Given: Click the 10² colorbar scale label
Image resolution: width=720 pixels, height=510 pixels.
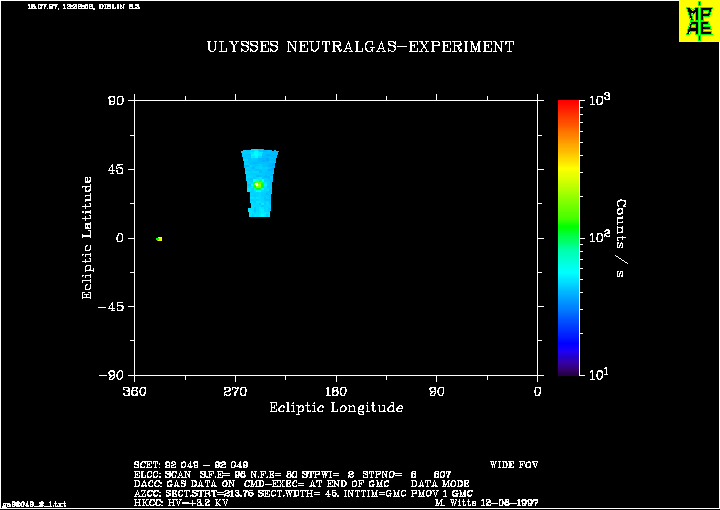Looking at the screenshot, I should coord(601,237).
